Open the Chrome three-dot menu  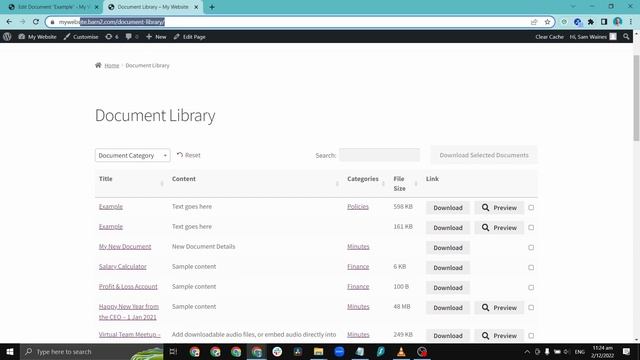(631, 22)
